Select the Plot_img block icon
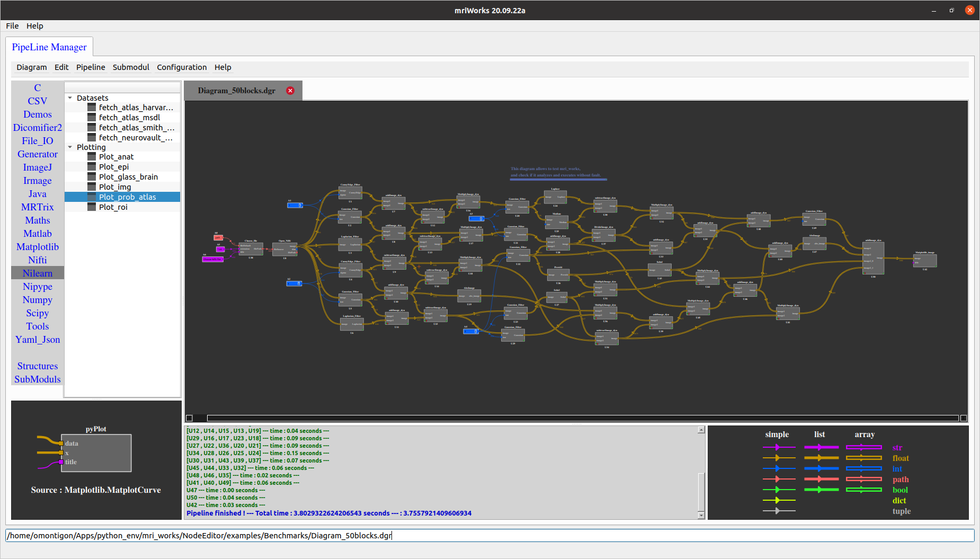This screenshot has height=559, width=980. coord(92,187)
